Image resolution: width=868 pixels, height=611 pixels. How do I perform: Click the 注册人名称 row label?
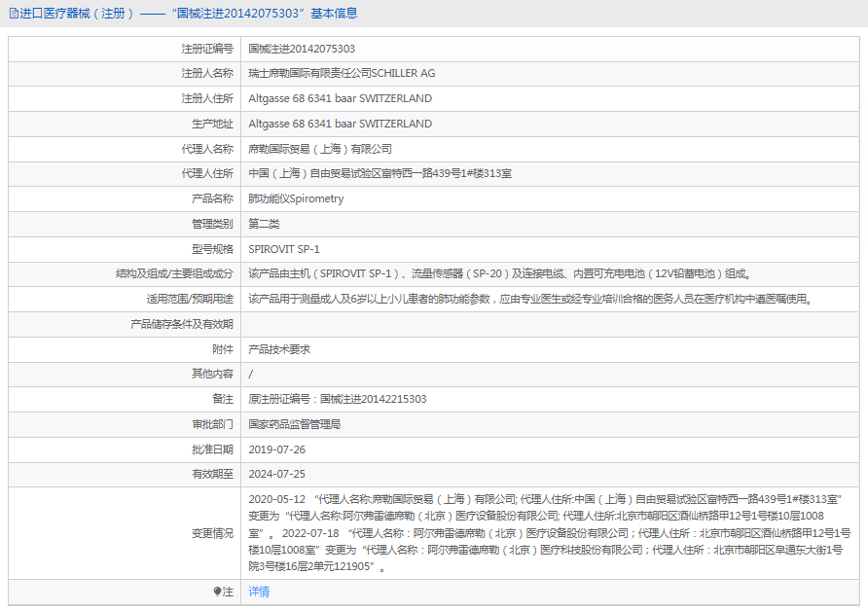207,73
